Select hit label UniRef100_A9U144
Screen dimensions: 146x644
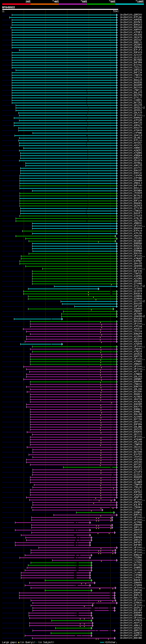click(131, 342)
